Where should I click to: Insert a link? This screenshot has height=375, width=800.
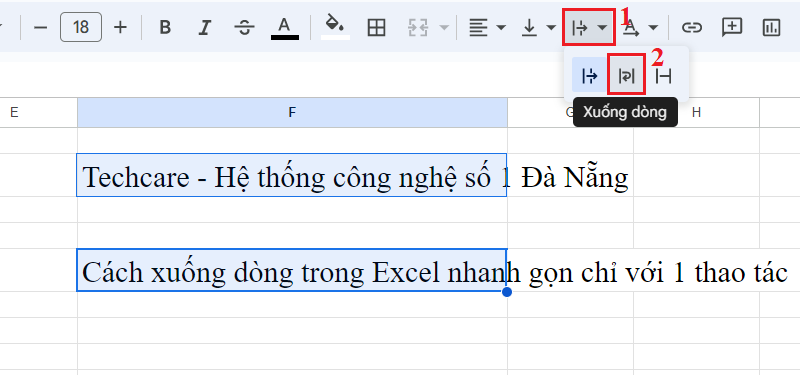(691, 28)
